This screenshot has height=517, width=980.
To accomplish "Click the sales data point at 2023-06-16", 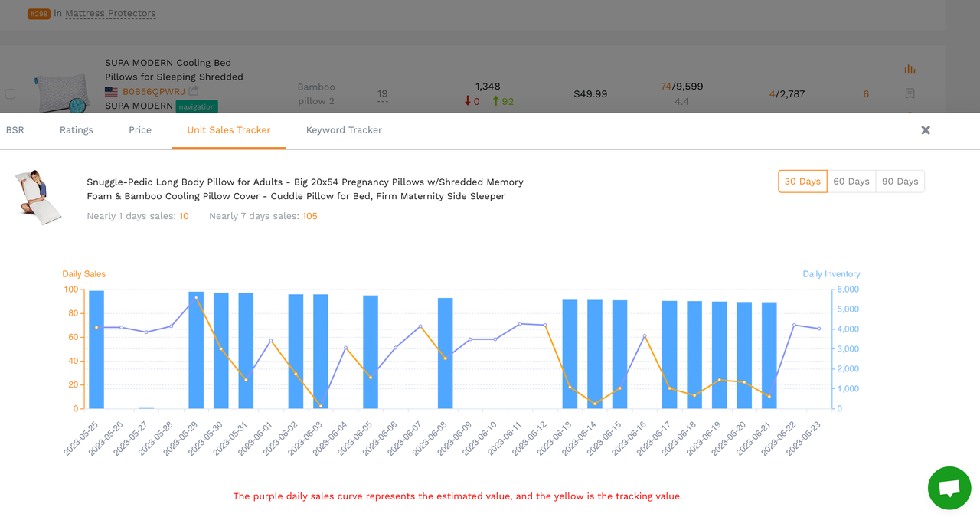I will click(645, 335).
